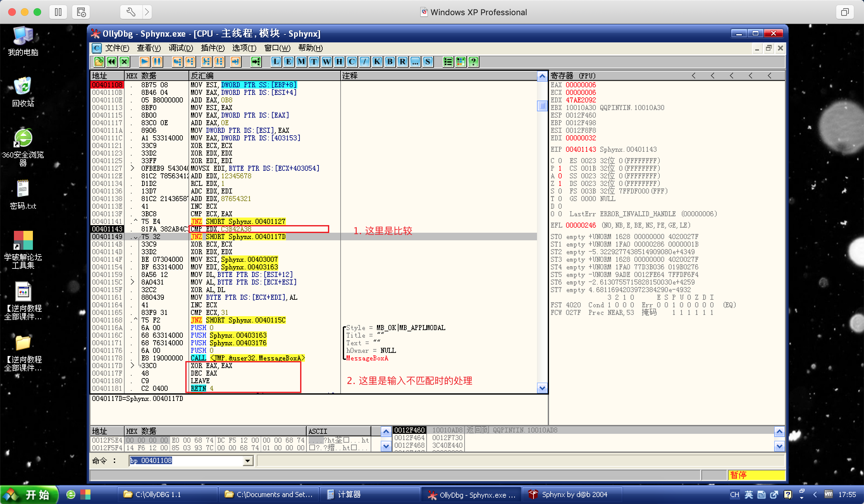Click the first arrow in the registers header
Screen dimensions: 864x504
coord(694,76)
